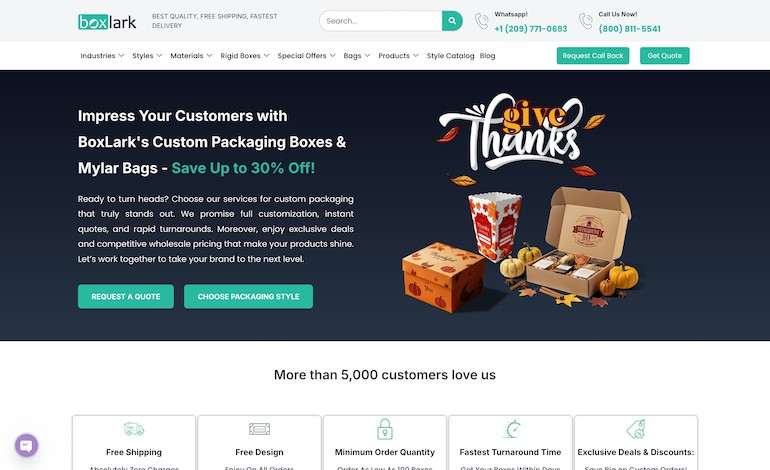Open the Style Catalog menu item
The width and height of the screenshot is (770, 470).
(450, 56)
